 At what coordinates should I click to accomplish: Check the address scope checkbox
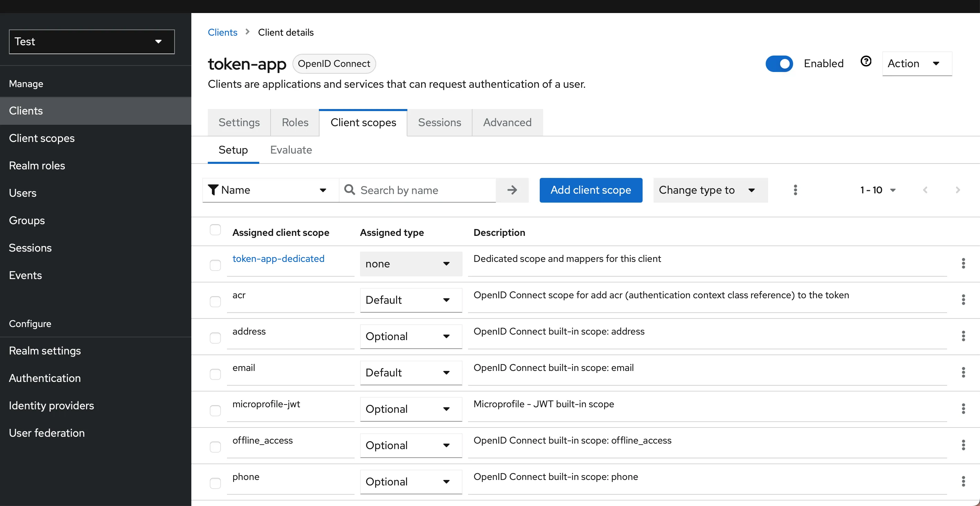[215, 338]
